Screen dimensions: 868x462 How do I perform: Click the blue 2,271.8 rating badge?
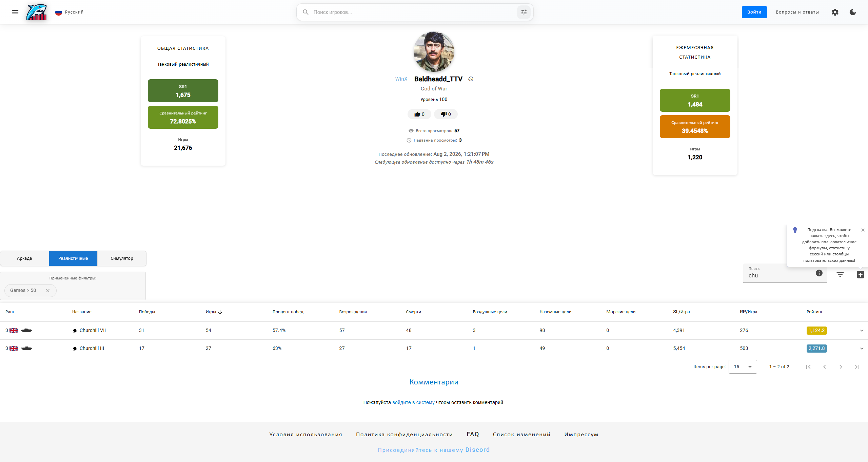click(817, 348)
